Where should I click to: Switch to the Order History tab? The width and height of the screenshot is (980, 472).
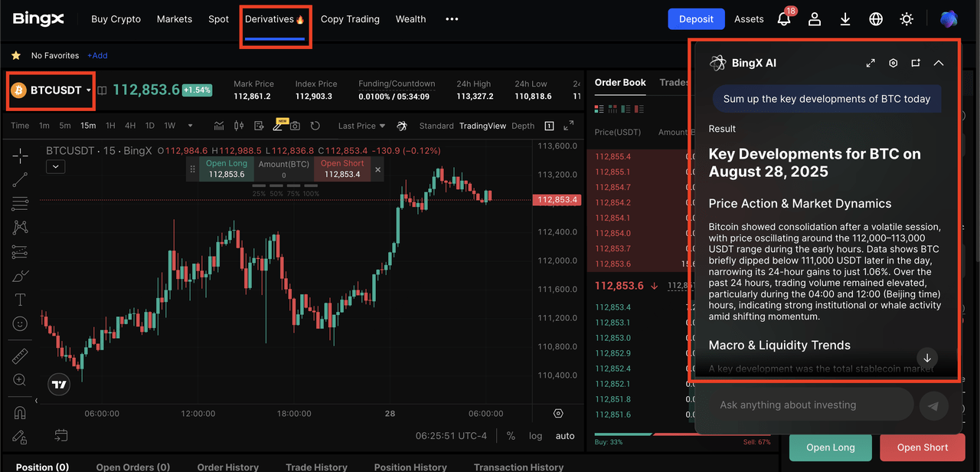click(x=228, y=467)
